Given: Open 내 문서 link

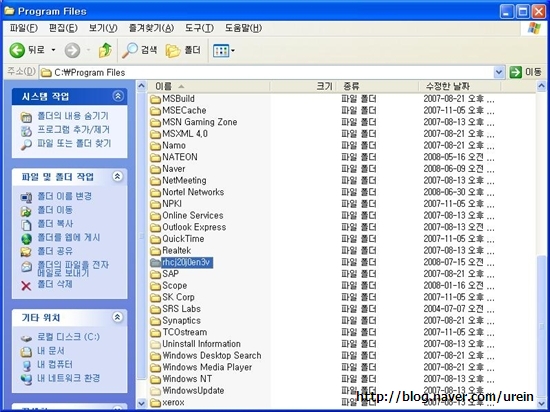Looking at the screenshot, I should (x=51, y=350).
